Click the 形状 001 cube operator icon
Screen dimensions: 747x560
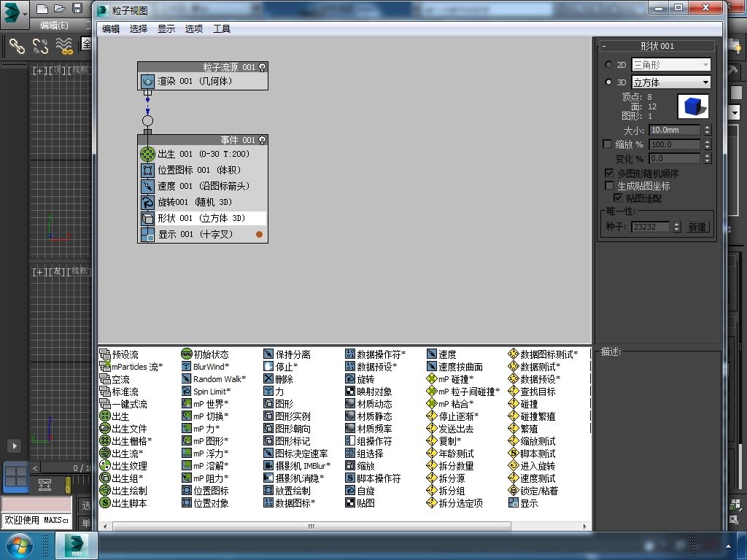point(147,218)
